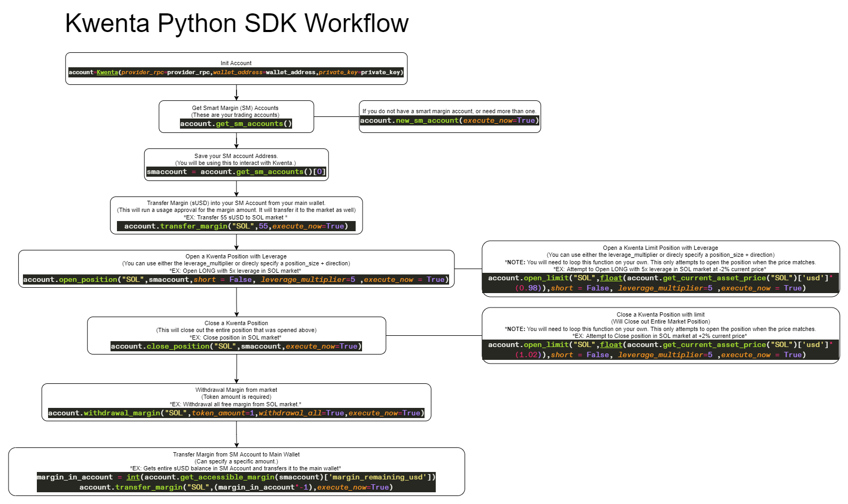Click '*EX: Withdrawal all free margin from SOL market.*'
The width and height of the screenshot is (848, 504).
click(235, 404)
